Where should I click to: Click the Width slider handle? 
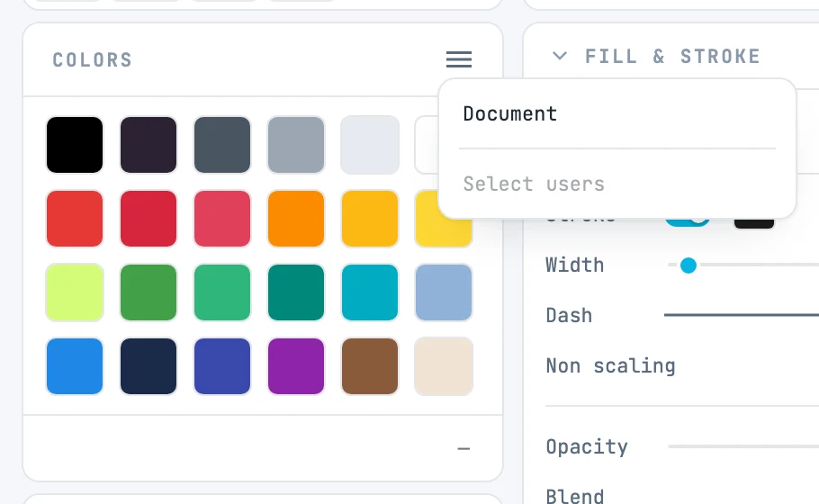point(688,265)
